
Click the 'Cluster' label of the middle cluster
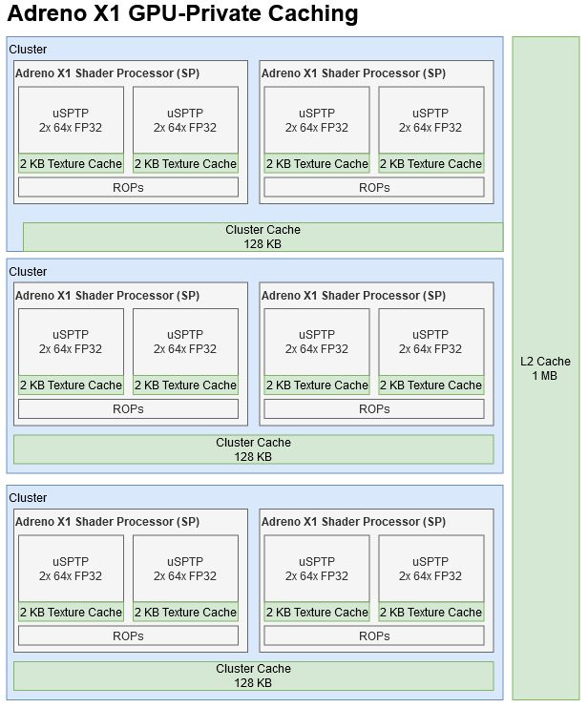tap(28, 271)
